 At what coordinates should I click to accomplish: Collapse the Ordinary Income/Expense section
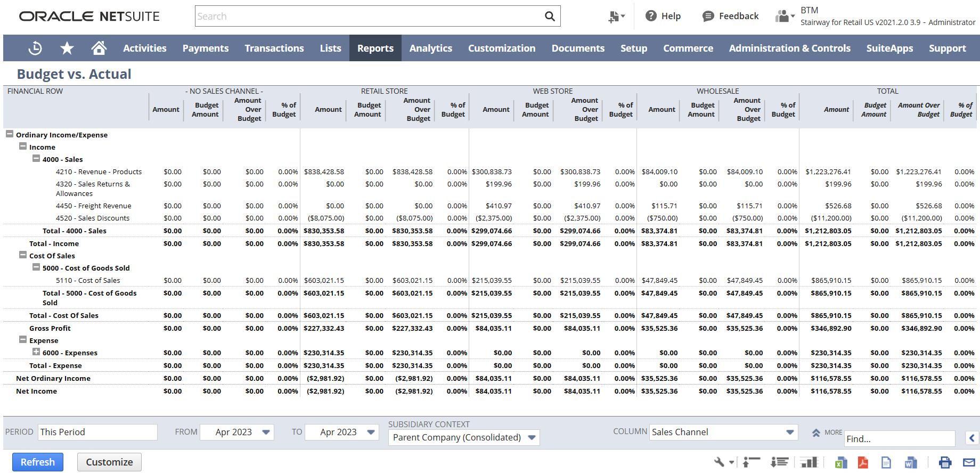point(10,134)
